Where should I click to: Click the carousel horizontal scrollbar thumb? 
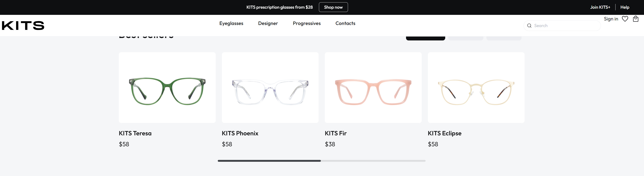269,161
